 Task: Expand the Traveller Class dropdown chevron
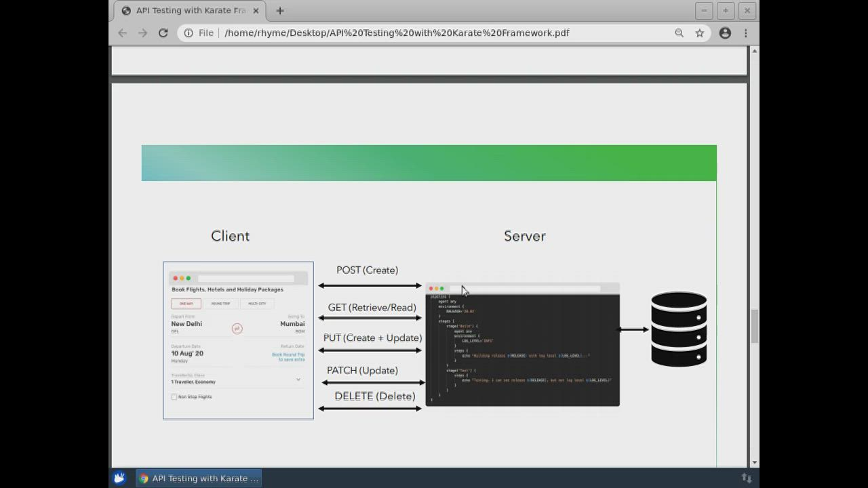point(298,380)
